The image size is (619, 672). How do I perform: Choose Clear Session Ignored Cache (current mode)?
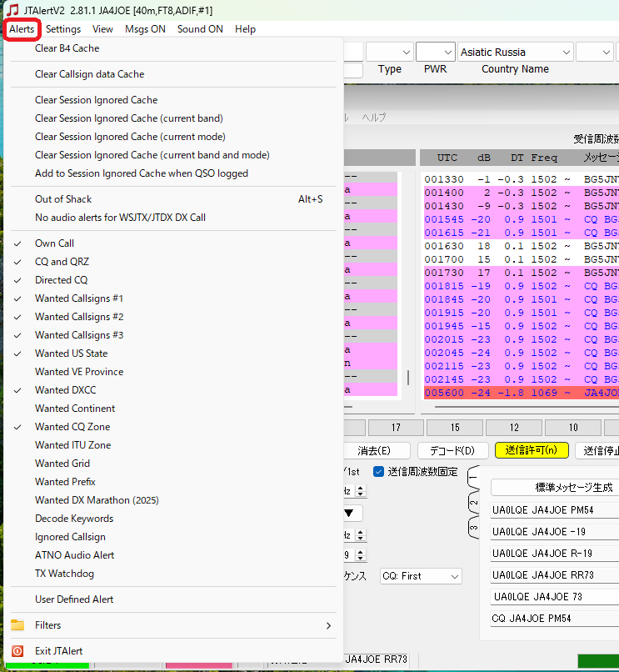[173, 137]
